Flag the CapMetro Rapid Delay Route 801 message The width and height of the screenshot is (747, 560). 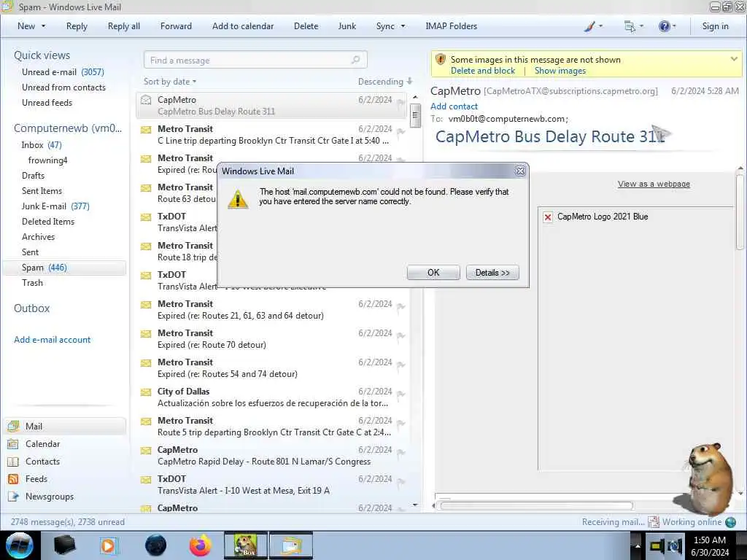tap(400, 453)
